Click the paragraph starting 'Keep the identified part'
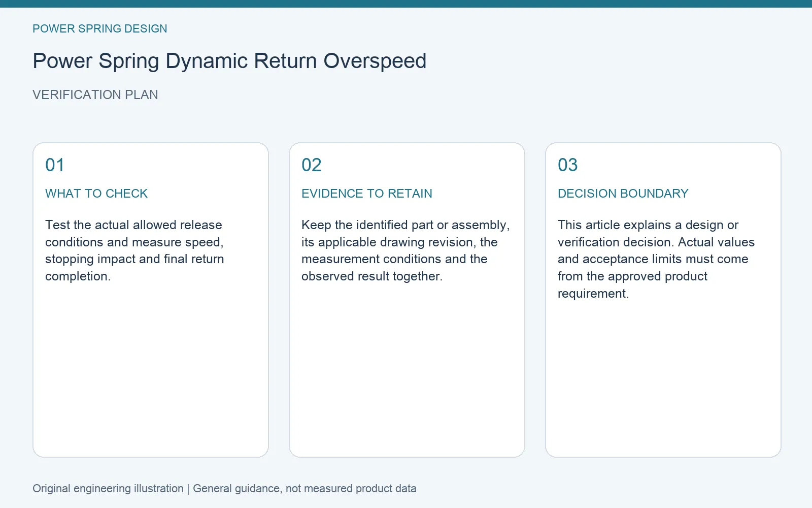The height and width of the screenshot is (508, 812). click(405, 250)
